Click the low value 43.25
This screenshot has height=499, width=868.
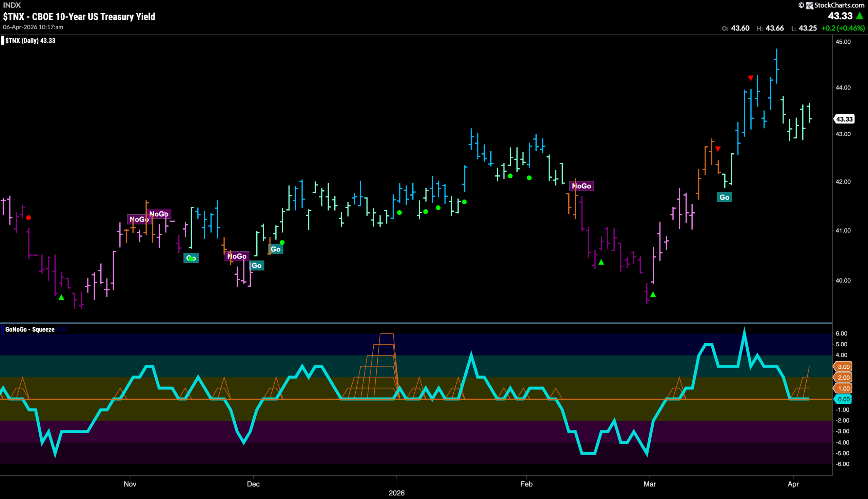808,28
